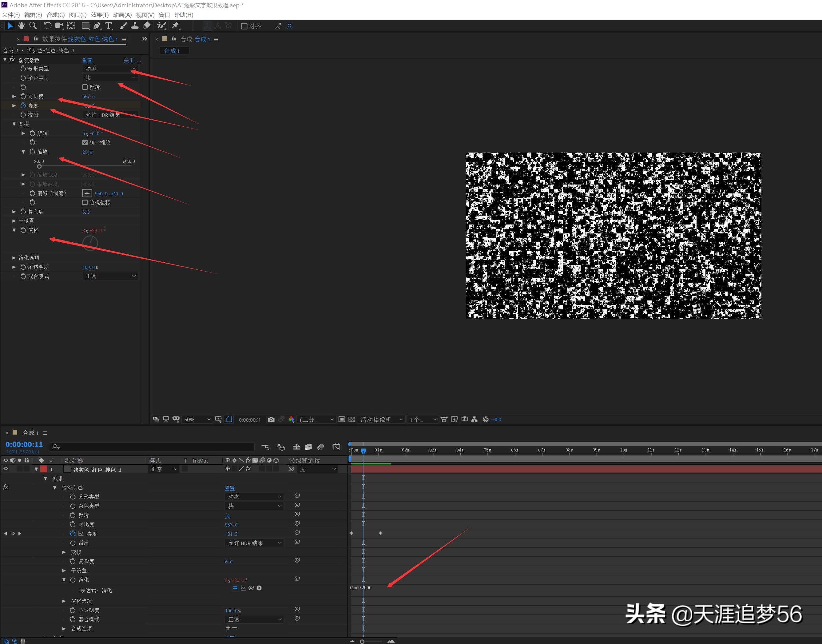822x644 pixels.
Task: Click the 关于... about link
Action: tap(132, 60)
